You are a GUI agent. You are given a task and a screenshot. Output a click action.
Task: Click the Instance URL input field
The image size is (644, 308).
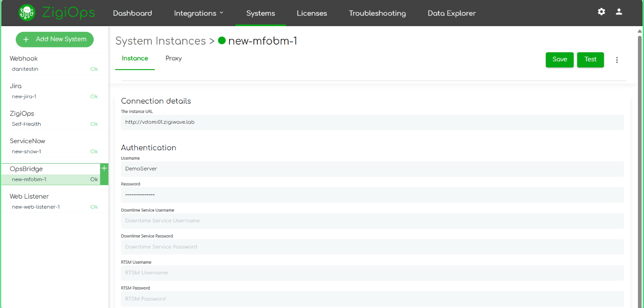pyautogui.click(x=372, y=122)
